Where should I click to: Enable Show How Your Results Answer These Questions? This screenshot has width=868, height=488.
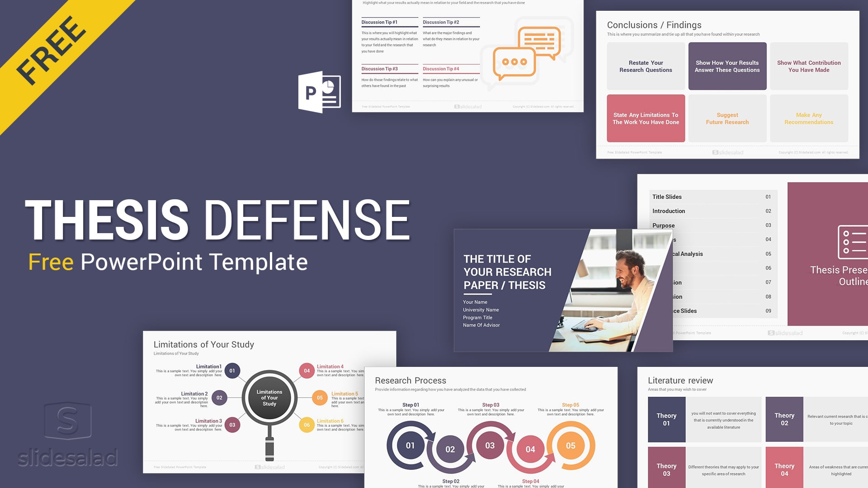coord(726,67)
